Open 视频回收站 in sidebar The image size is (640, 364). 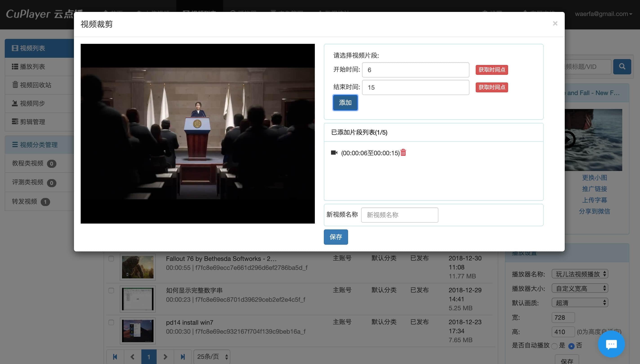point(40,85)
